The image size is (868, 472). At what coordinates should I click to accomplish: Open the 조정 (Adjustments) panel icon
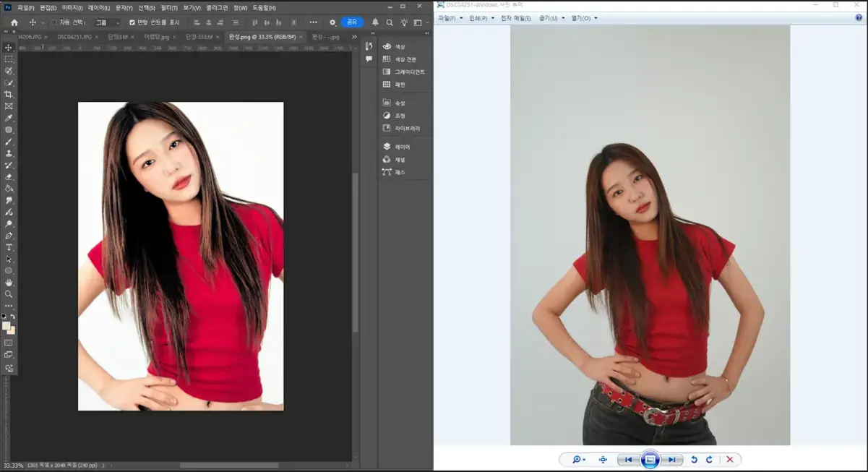pos(387,116)
